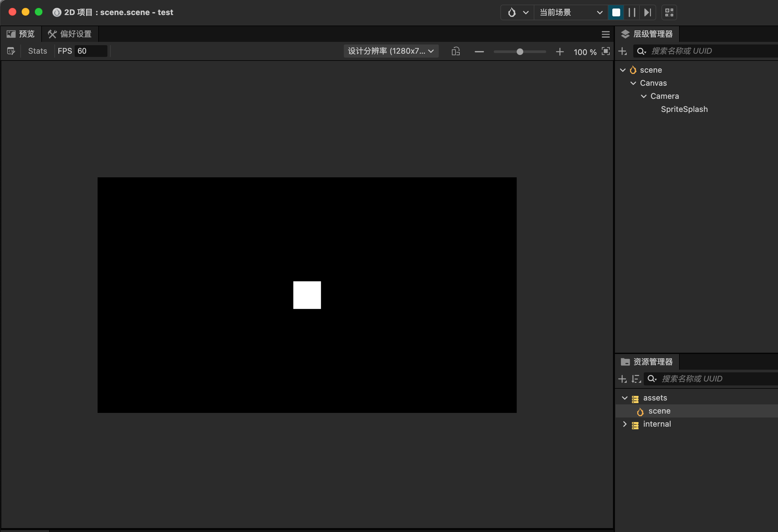
Task: Toggle the Stats display
Action: coord(38,51)
